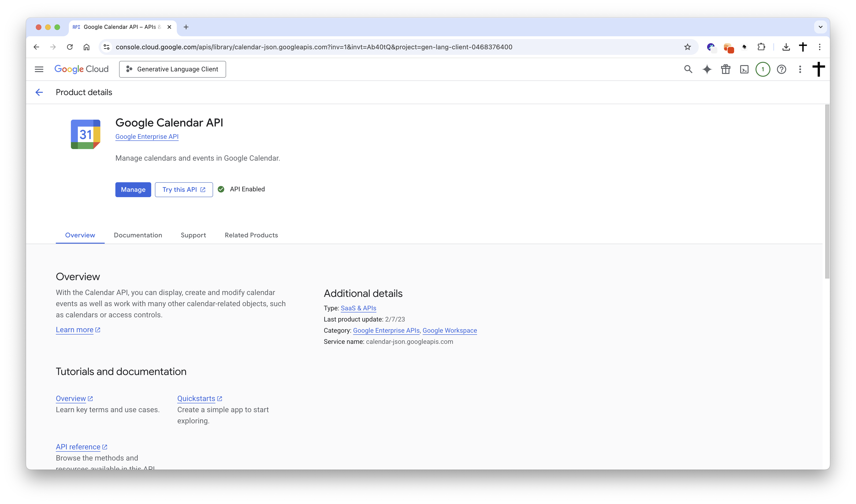Activate Cloud Shell terminal icon
This screenshot has height=504, width=856.
click(x=744, y=69)
